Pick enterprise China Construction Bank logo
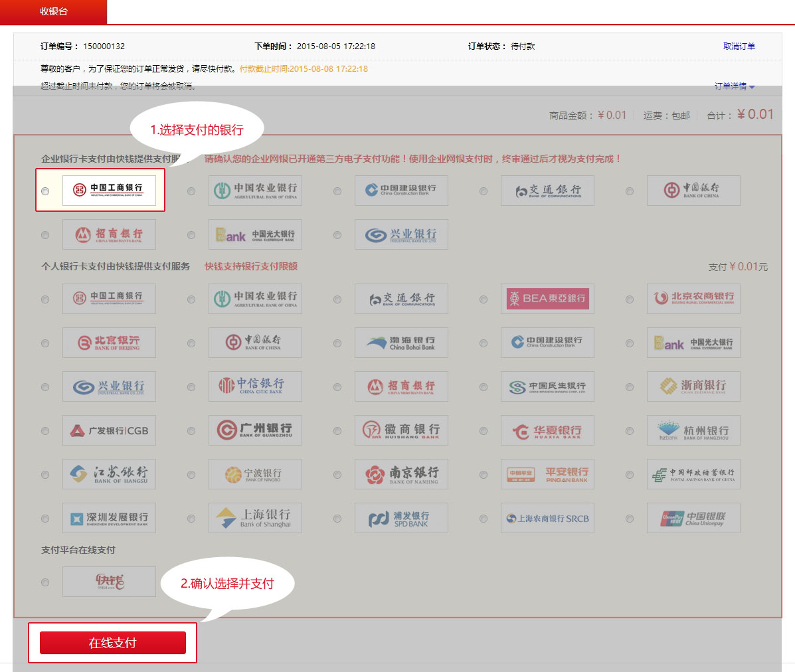The width and height of the screenshot is (795, 672). point(401,191)
